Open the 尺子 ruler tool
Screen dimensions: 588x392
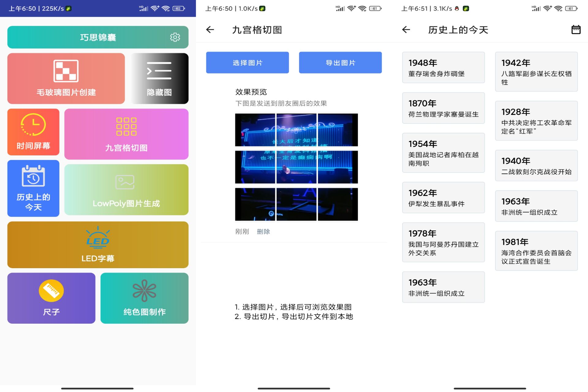51,298
